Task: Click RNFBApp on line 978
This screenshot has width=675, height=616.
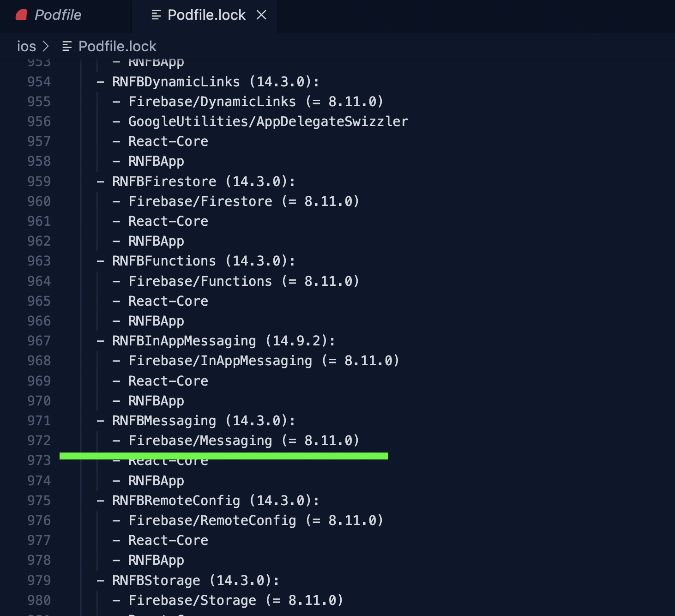Action: [156, 561]
